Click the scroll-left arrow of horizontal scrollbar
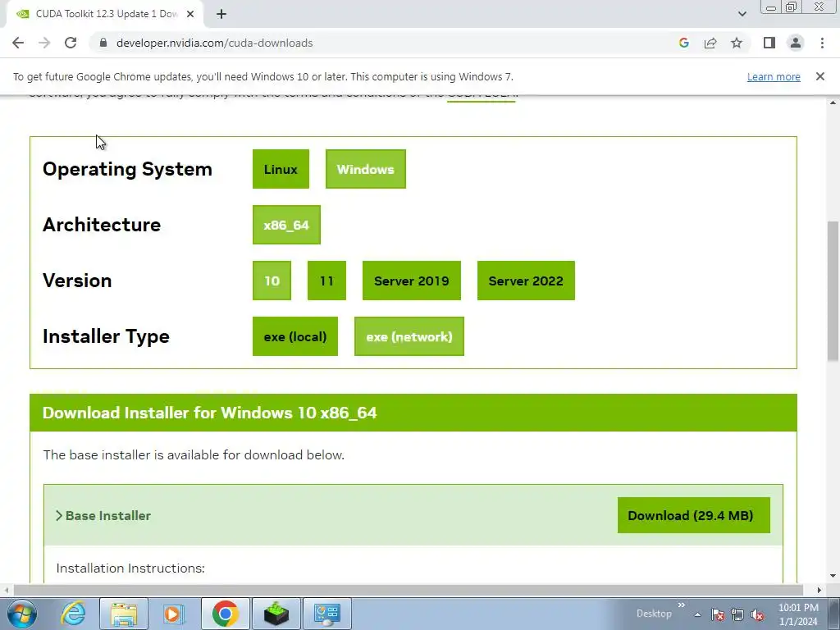This screenshot has height=630, width=840. 7,590
